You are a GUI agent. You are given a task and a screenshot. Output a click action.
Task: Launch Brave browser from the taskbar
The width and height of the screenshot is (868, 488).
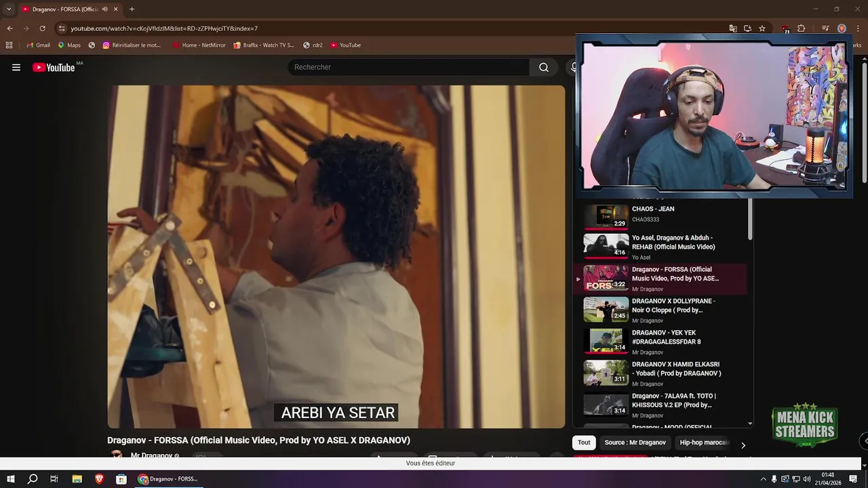point(99,479)
